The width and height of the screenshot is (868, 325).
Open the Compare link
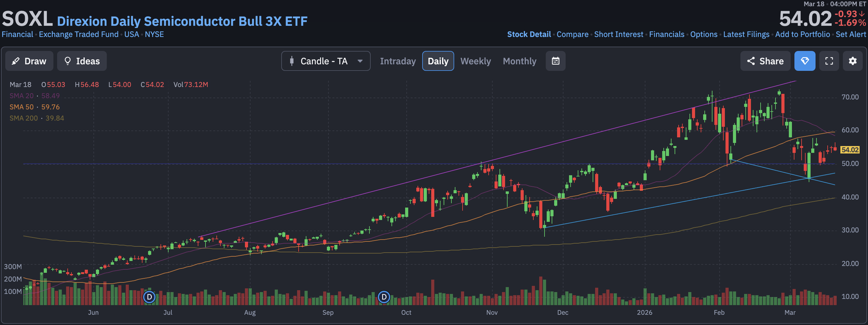(572, 34)
